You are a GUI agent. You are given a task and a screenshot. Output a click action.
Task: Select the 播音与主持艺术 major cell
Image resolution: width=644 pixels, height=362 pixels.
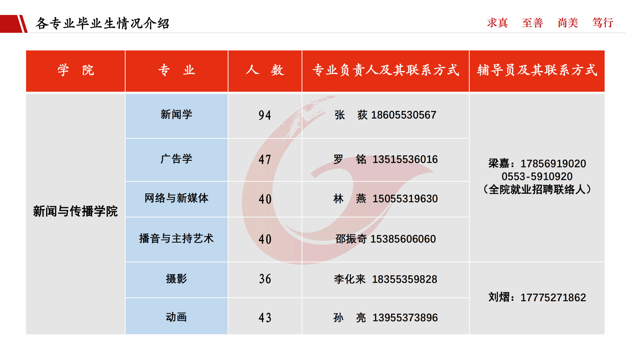tap(176, 239)
